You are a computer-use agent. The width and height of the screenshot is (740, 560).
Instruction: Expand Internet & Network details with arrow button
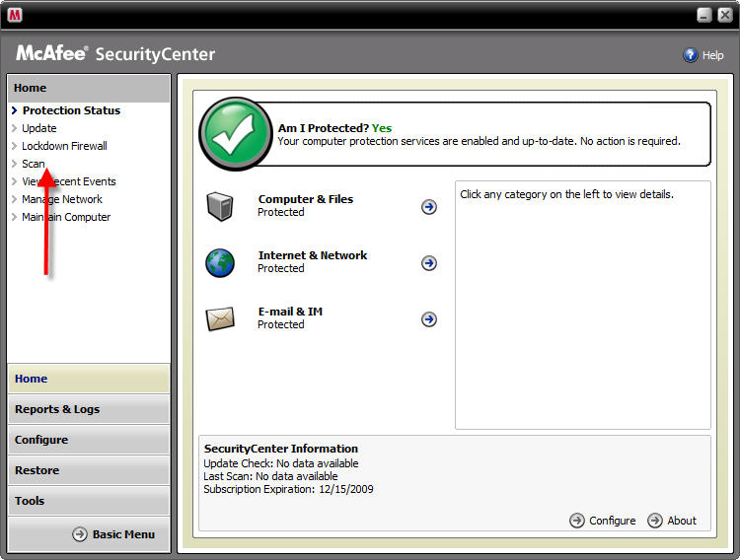click(428, 263)
